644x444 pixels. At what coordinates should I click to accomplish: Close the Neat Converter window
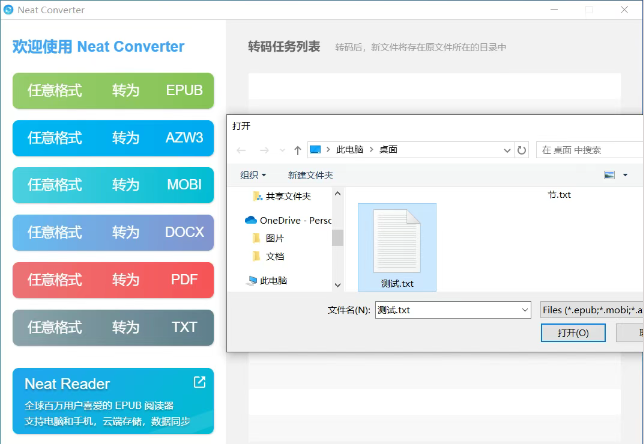624,10
